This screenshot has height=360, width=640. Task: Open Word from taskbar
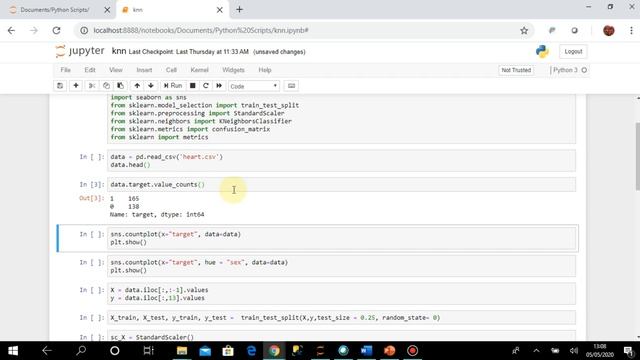367,351
